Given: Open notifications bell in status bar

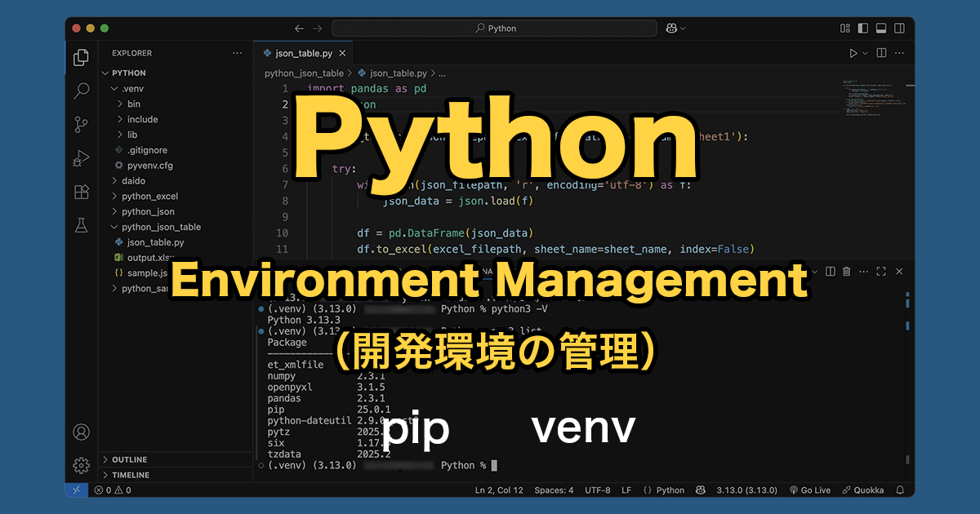Looking at the screenshot, I should [x=900, y=490].
